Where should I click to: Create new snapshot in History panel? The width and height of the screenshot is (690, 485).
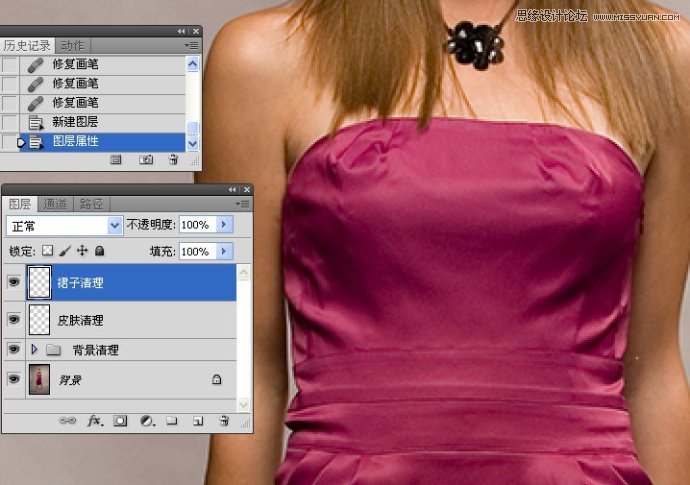click(x=146, y=159)
